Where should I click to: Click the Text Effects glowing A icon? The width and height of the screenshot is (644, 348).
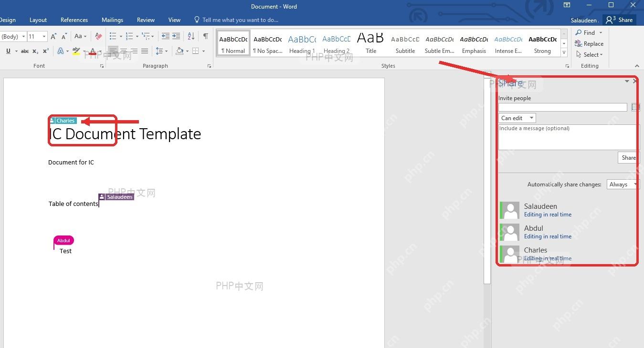61,51
